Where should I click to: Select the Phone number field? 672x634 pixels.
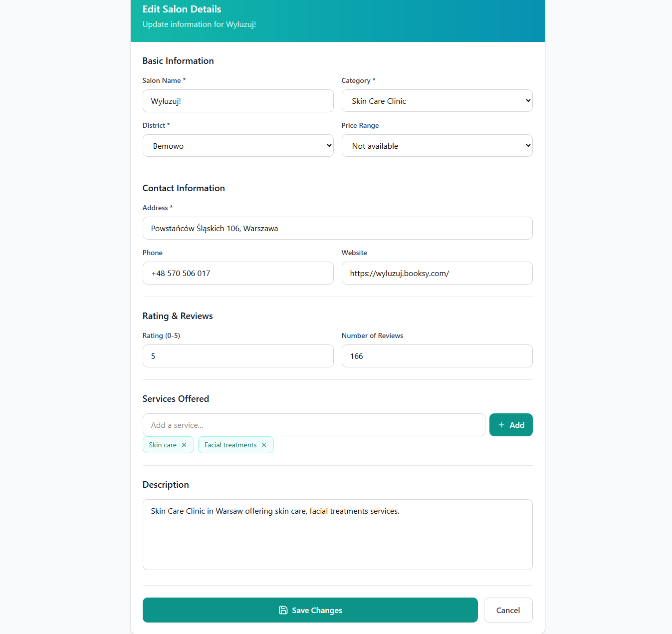tap(238, 273)
